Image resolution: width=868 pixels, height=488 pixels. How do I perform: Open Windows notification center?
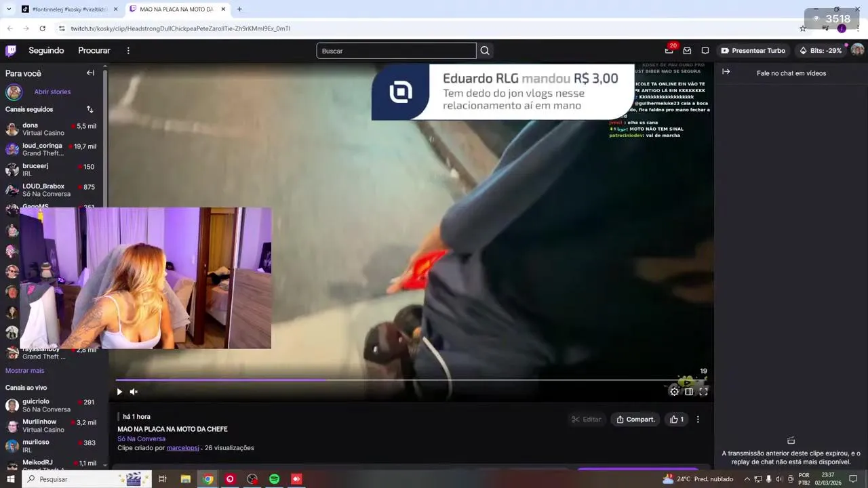pos(853,479)
